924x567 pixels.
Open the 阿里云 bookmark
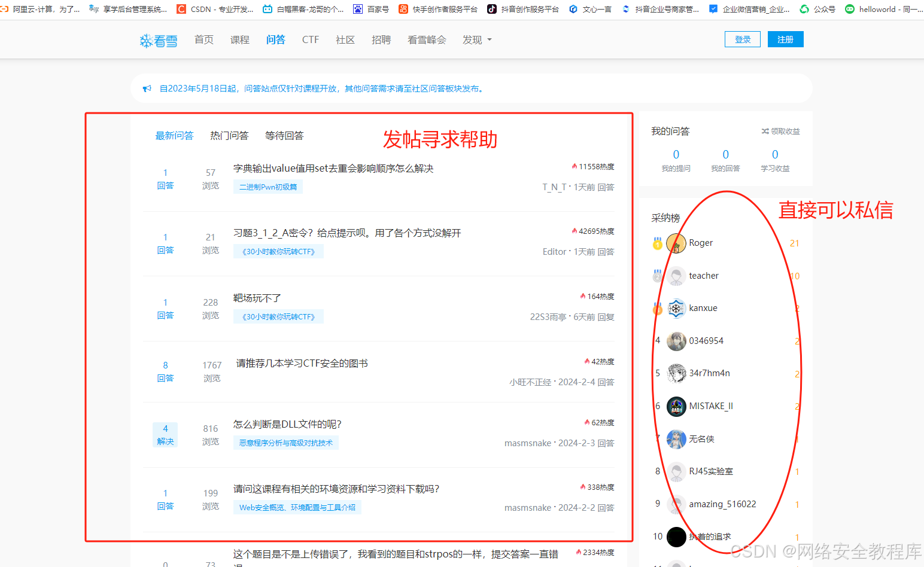(40, 9)
